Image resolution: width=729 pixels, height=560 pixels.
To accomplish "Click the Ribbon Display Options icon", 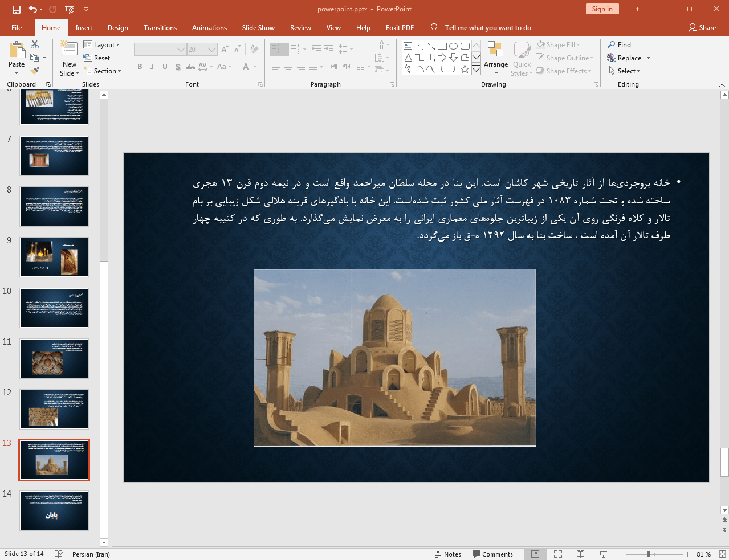I will click(x=638, y=9).
